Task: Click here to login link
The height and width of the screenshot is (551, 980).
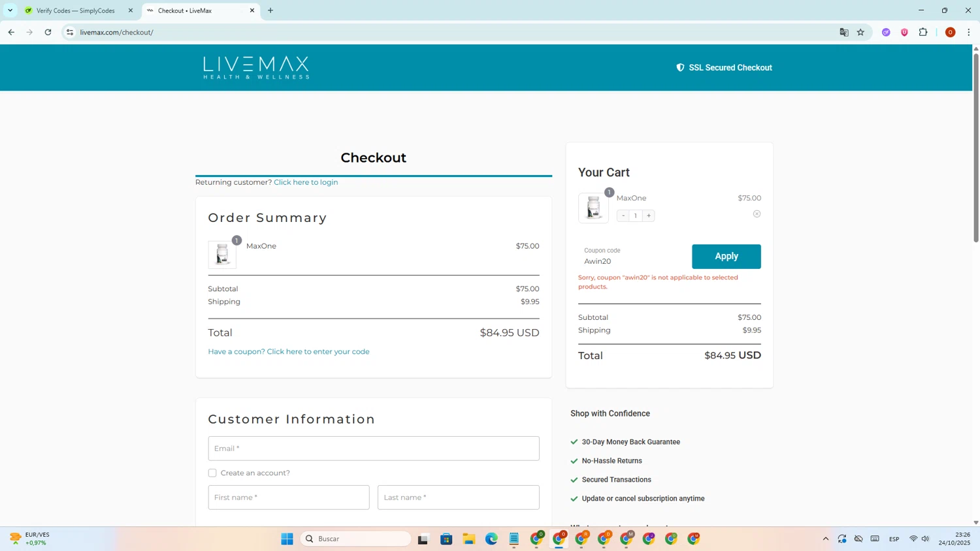Action: coord(306,182)
